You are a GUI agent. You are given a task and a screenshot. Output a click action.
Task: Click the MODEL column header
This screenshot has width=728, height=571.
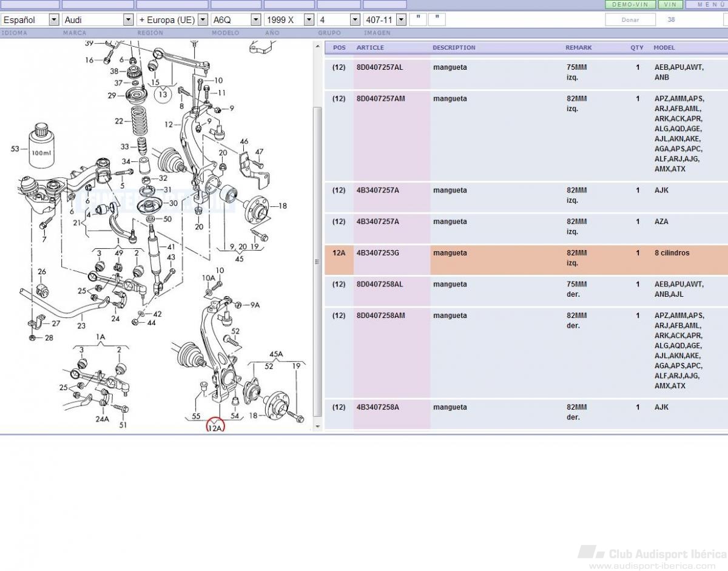pyautogui.click(x=664, y=47)
